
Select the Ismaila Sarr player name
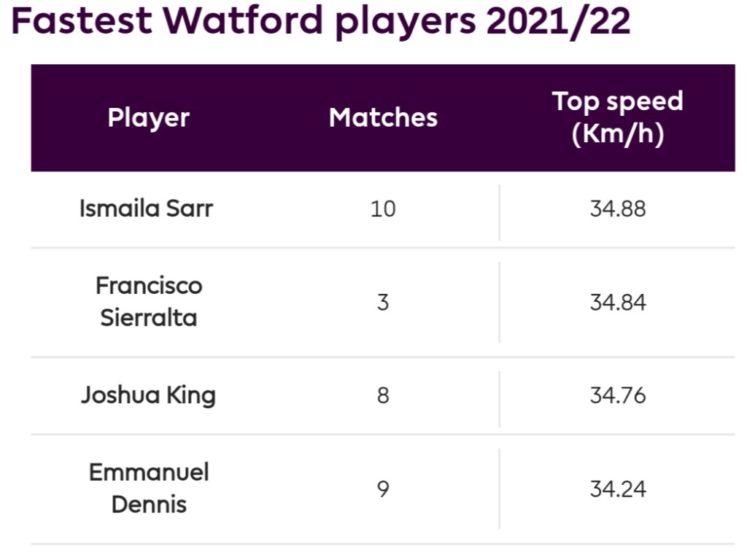click(x=147, y=209)
